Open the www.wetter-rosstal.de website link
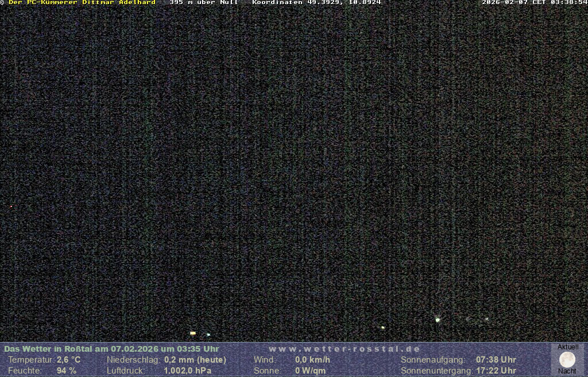Screen dimensions: 588x377 tap(345, 349)
